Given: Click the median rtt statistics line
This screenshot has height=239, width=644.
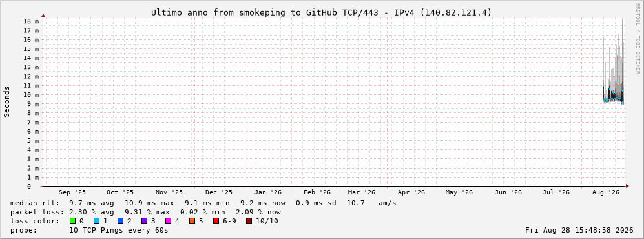Looking at the screenshot, I should point(203,203).
